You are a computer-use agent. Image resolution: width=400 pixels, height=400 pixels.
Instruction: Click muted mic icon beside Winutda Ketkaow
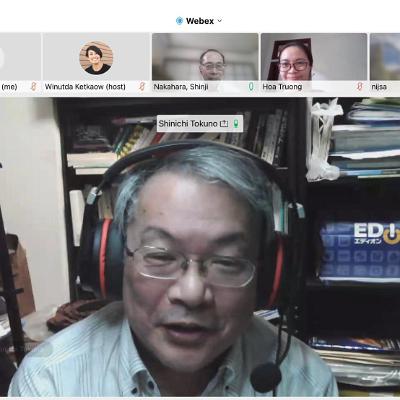[x=142, y=87]
